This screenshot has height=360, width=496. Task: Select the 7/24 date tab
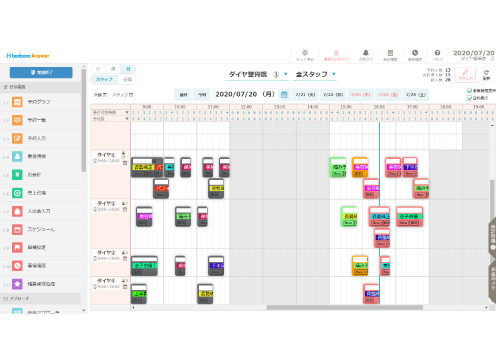point(388,95)
